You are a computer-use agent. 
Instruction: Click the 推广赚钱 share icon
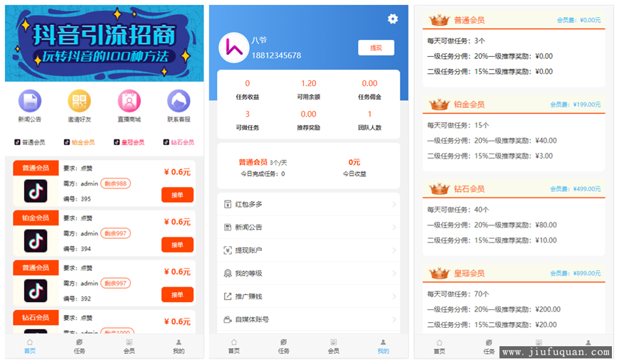click(x=228, y=296)
